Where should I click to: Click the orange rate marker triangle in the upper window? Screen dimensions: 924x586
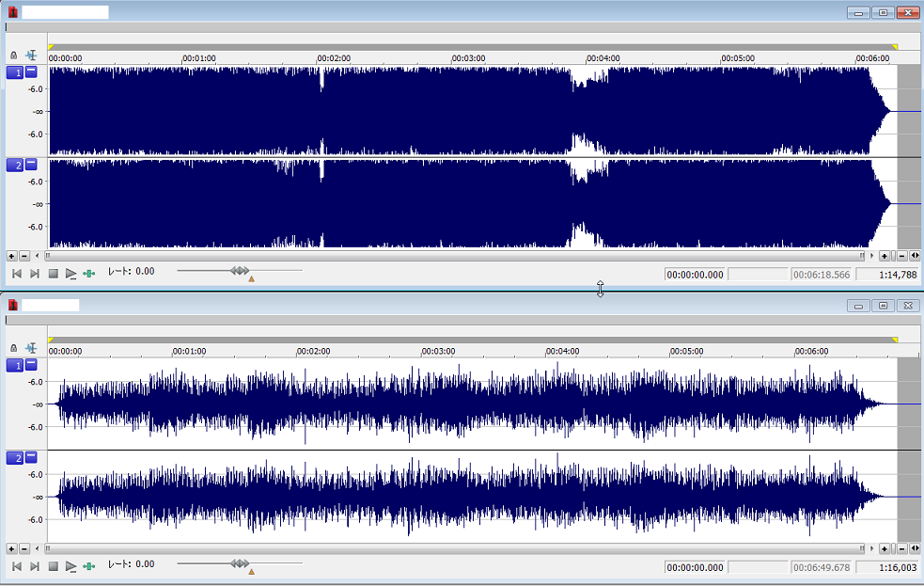point(252,278)
